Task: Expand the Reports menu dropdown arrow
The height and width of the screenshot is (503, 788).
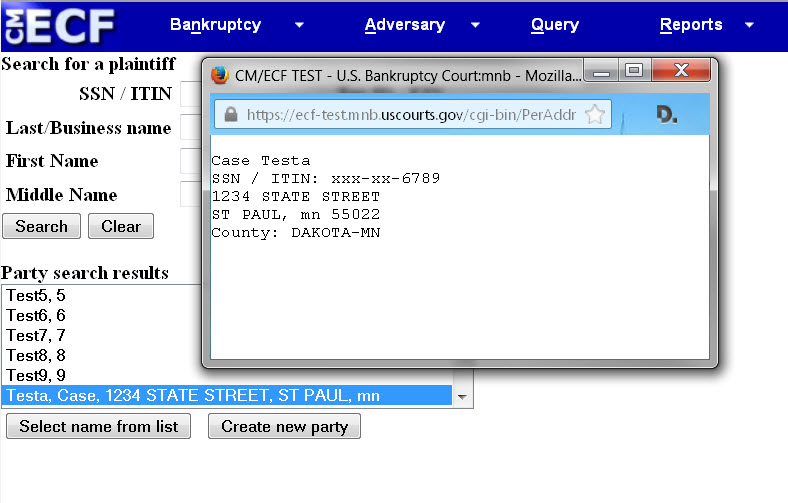Action: 750,25
